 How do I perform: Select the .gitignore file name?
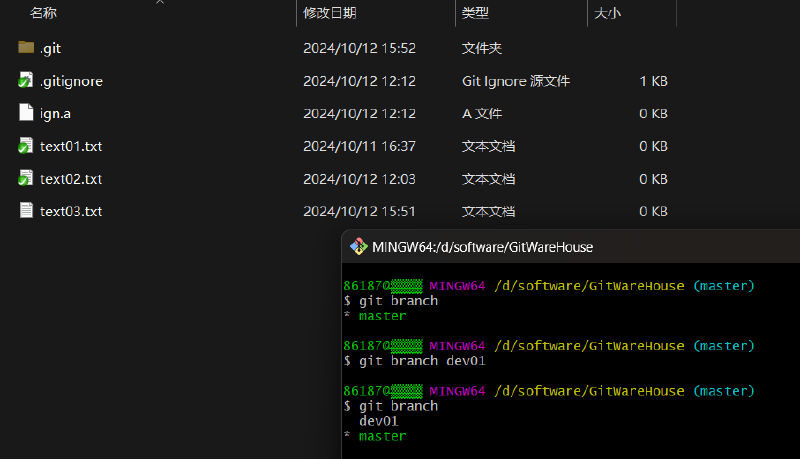(x=71, y=81)
